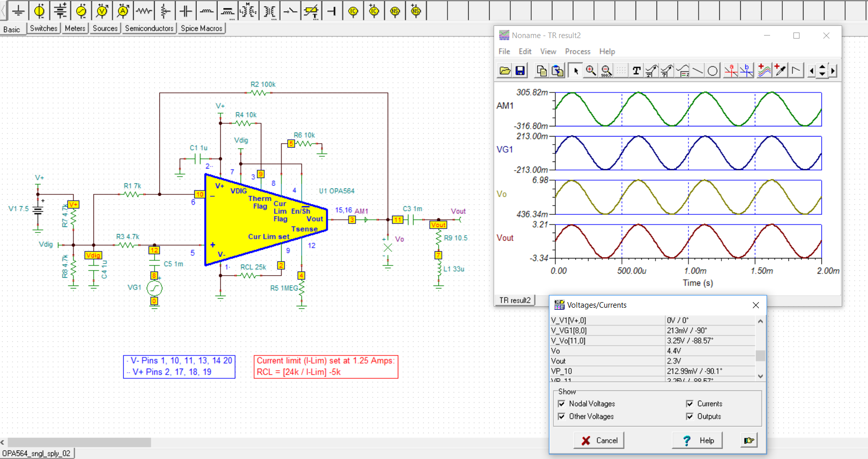Click scroll up arrow in Voltages/Currents list
This screenshot has width=868, height=459.
(760, 321)
